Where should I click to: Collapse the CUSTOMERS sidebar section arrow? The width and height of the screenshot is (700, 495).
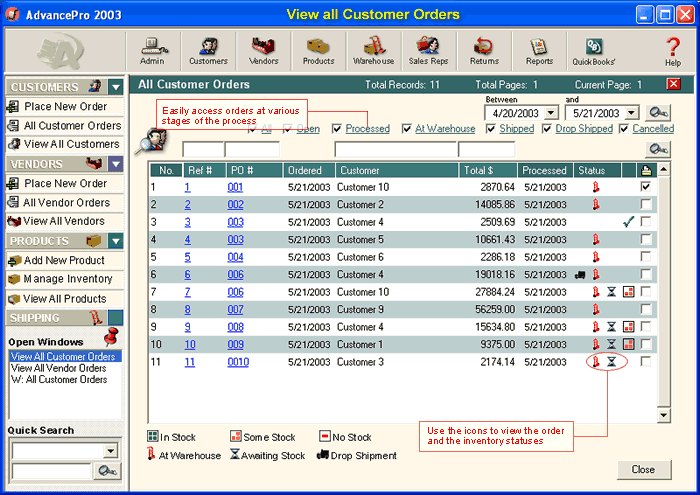116,87
